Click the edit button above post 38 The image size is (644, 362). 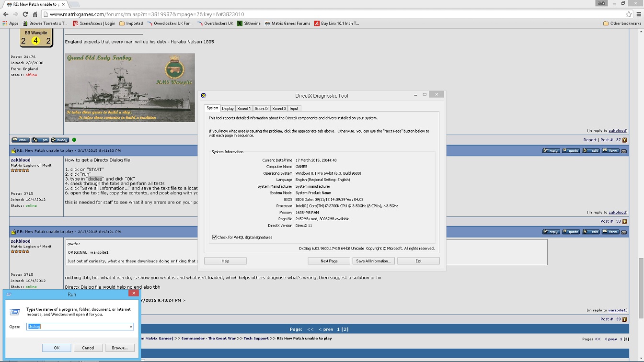tap(591, 151)
